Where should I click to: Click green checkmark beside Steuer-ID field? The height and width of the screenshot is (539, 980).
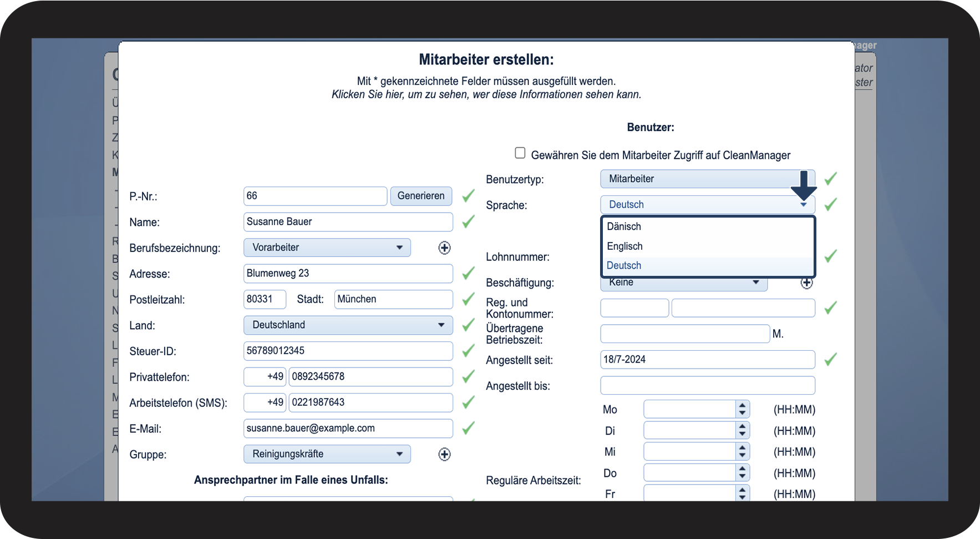pos(469,351)
